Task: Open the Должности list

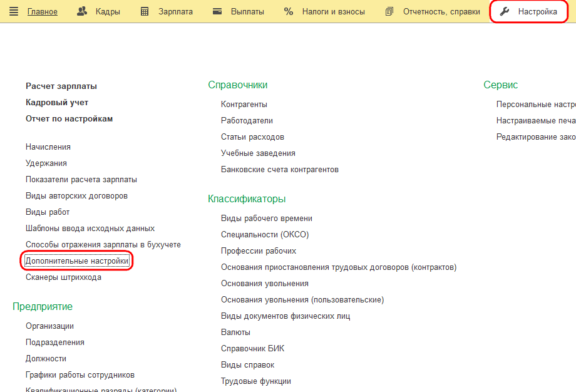Action: tap(46, 359)
